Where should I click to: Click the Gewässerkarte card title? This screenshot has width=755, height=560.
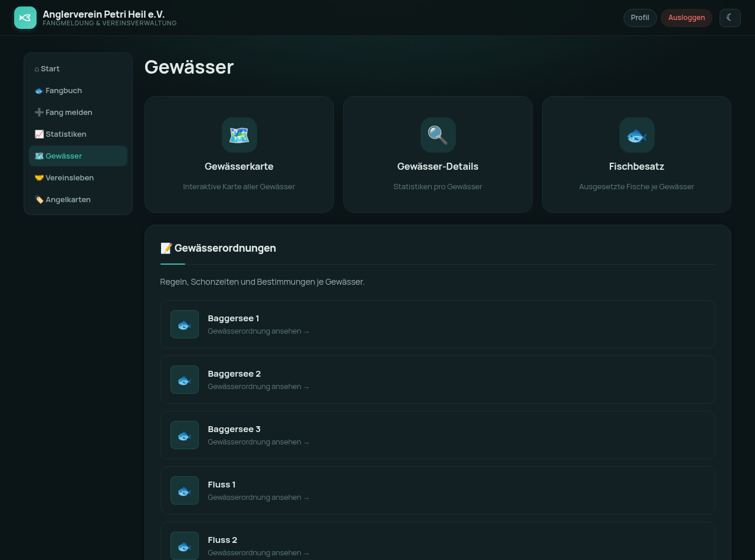pos(239,167)
